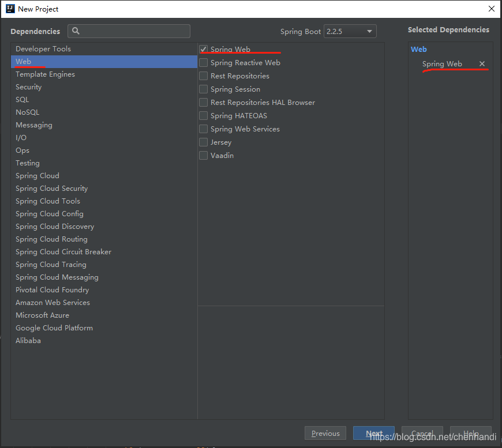Select the I/O category
Image resolution: width=502 pixels, height=448 pixels.
(x=104, y=138)
